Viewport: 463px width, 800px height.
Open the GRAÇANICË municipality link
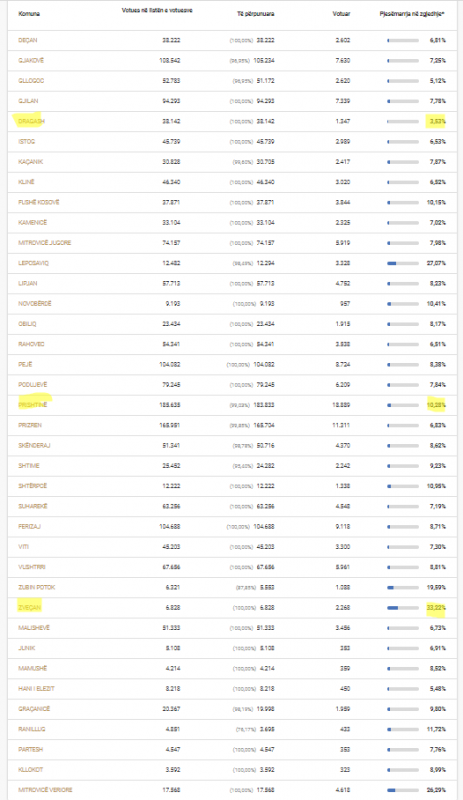(x=34, y=709)
